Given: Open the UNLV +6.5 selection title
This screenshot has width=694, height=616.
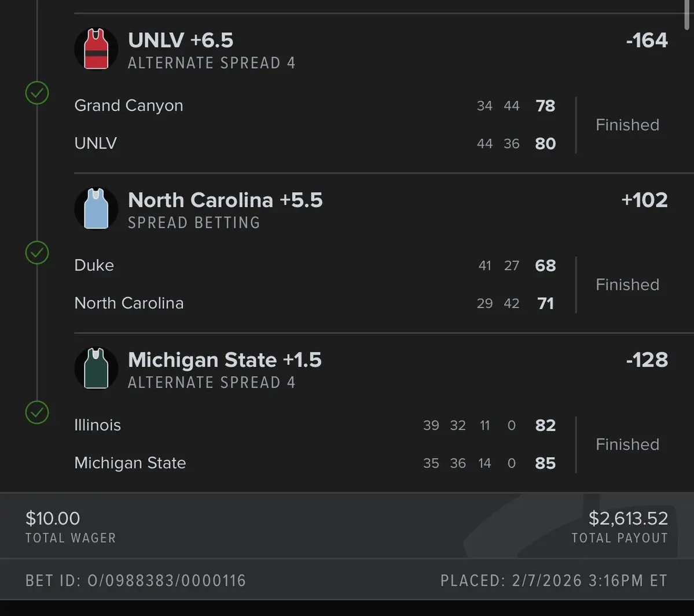Looking at the screenshot, I should [181, 40].
